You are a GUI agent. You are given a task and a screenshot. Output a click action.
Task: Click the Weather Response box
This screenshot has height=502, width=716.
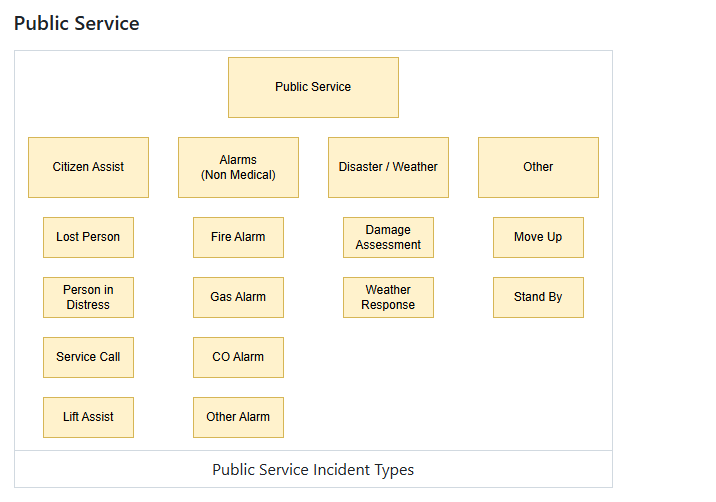388,297
